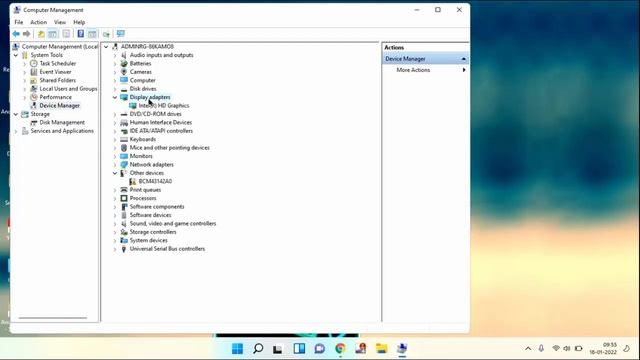Click the Disk drives category label
This screenshot has height=360, width=640.
[143, 89]
